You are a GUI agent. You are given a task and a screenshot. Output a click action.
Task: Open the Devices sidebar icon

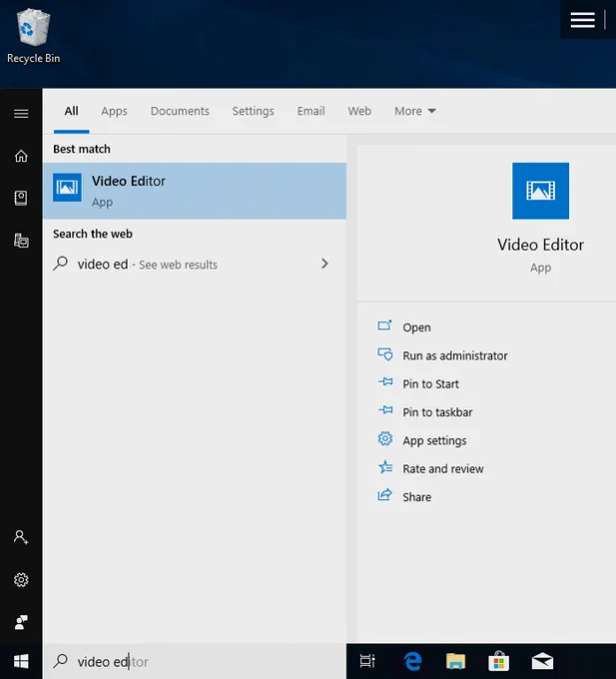21,241
